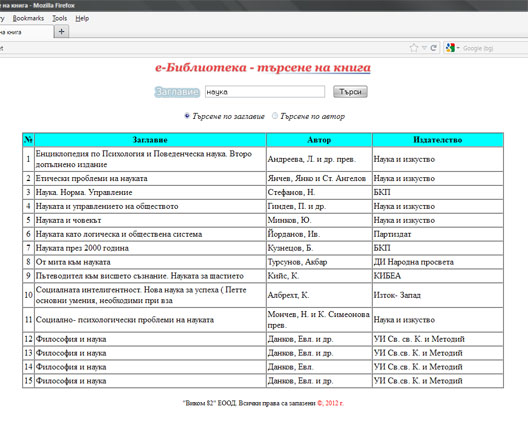The image size is (528, 438).
Task: Select title 'Етически проблеми на науката'
Action: pyautogui.click(x=92, y=178)
